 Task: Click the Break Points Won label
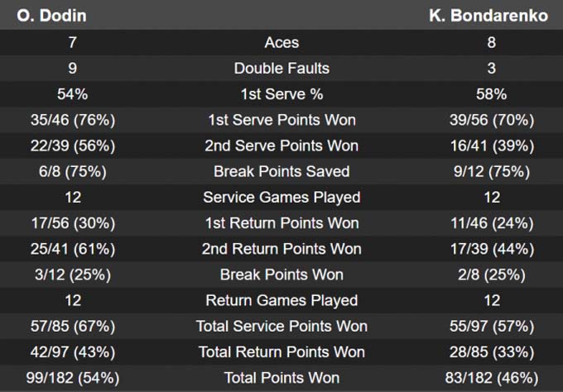[x=281, y=275]
